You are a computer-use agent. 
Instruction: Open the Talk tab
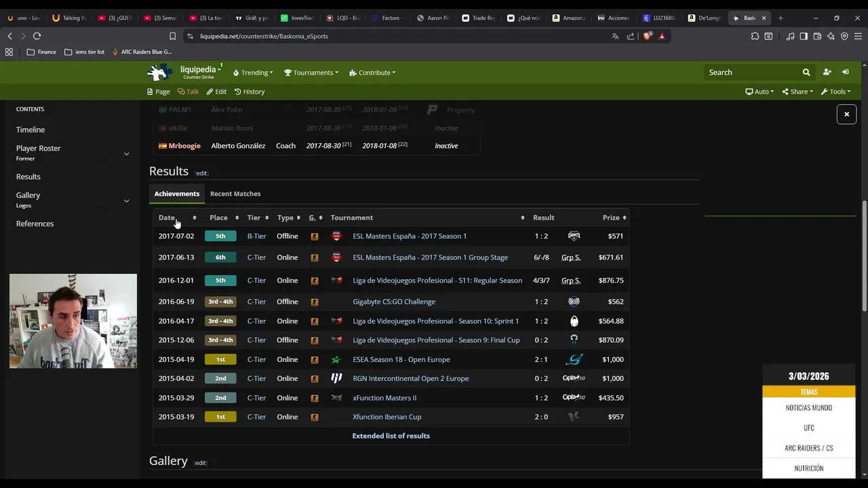pyautogui.click(x=188, y=91)
